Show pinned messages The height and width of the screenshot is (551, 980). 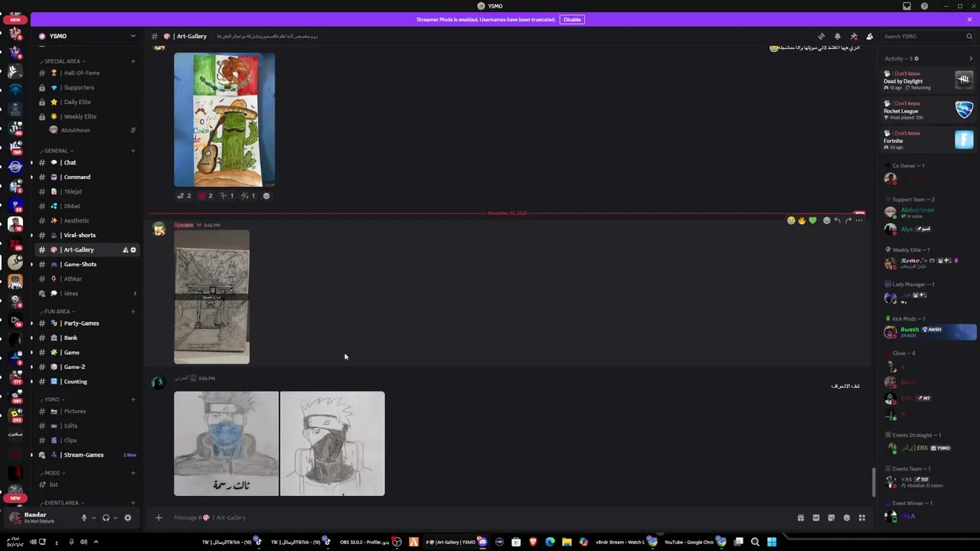pos(854,36)
